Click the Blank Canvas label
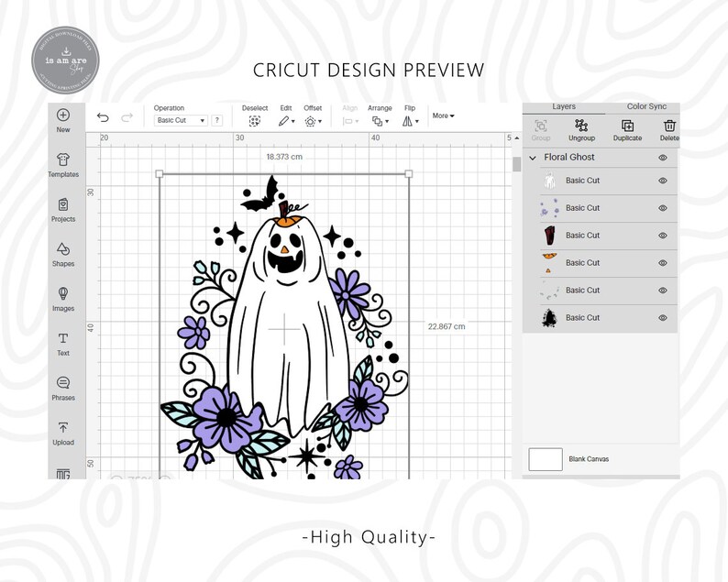This screenshot has height=582, width=728. pyautogui.click(x=589, y=459)
